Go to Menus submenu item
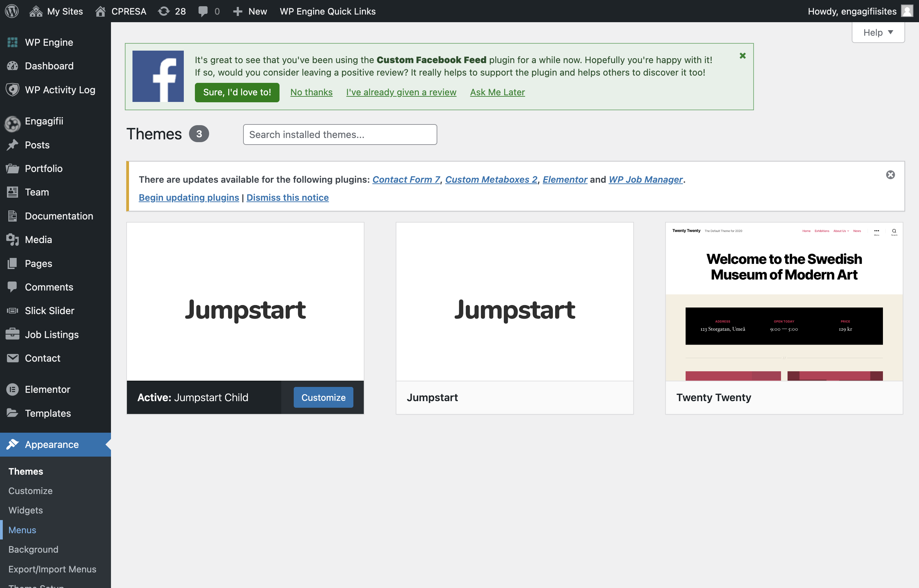 22,530
